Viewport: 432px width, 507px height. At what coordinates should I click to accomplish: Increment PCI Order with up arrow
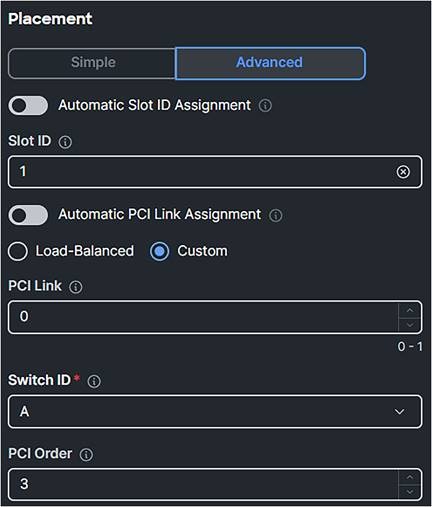click(x=410, y=477)
